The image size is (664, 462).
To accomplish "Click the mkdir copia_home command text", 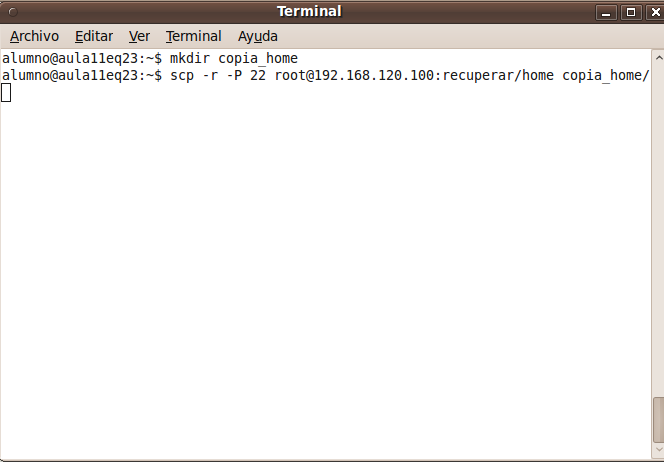I will [234, 58].
